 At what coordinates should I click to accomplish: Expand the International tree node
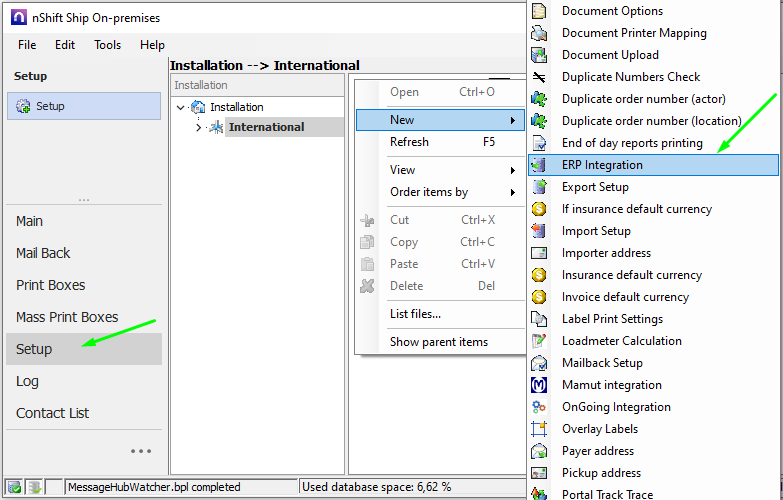[x=198, y=127]
